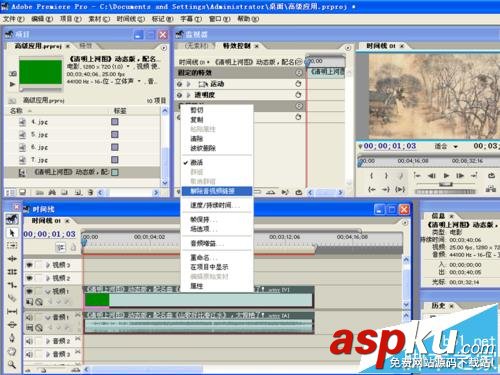This screenshot has height=375, width=500.
Task: Click the trim monitor icon in program monitor
Action: (490, 189)
